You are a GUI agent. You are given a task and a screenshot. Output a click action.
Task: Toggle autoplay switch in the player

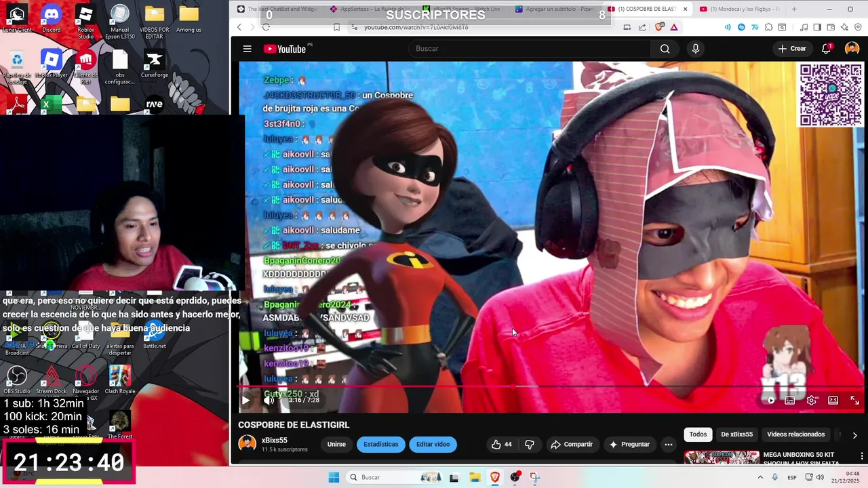(x=769, y=401)
